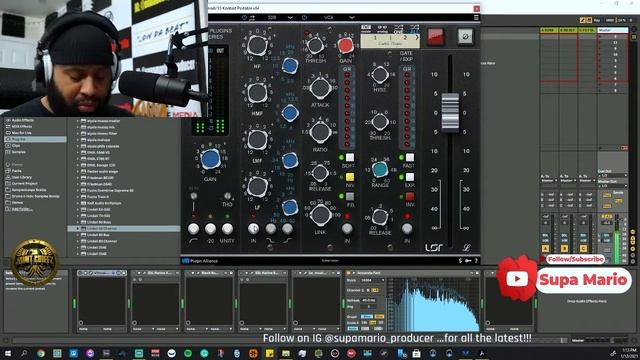Select Max for Live in browser
Viewport: 640px width, 360px height.
point(21,133)
